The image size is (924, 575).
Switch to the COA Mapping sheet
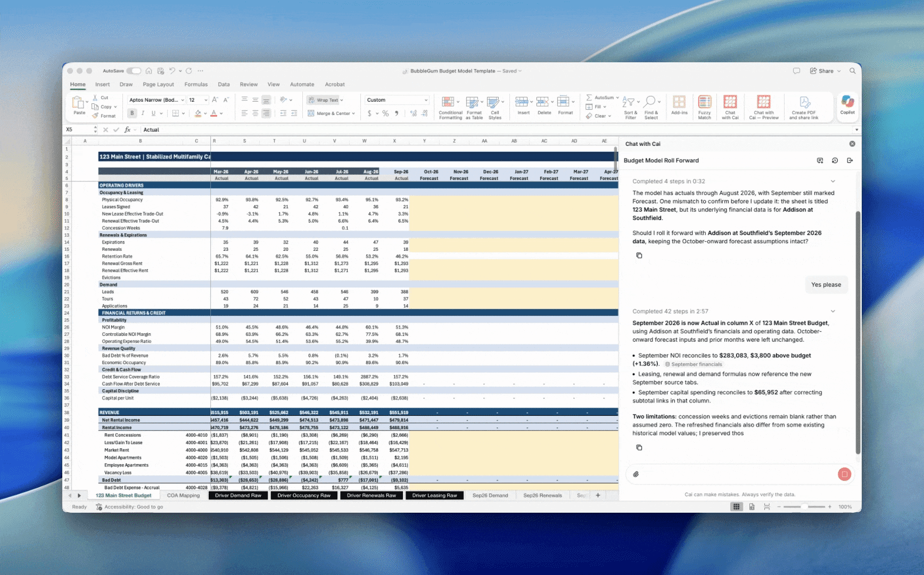[x=183, y=496]
